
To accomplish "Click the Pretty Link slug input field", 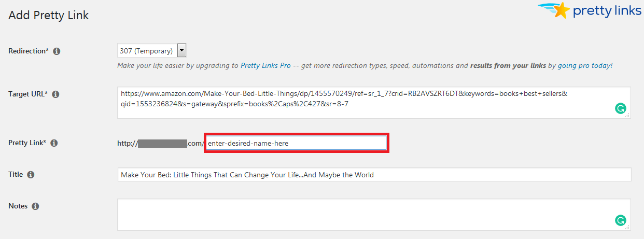I will (296, 143).
